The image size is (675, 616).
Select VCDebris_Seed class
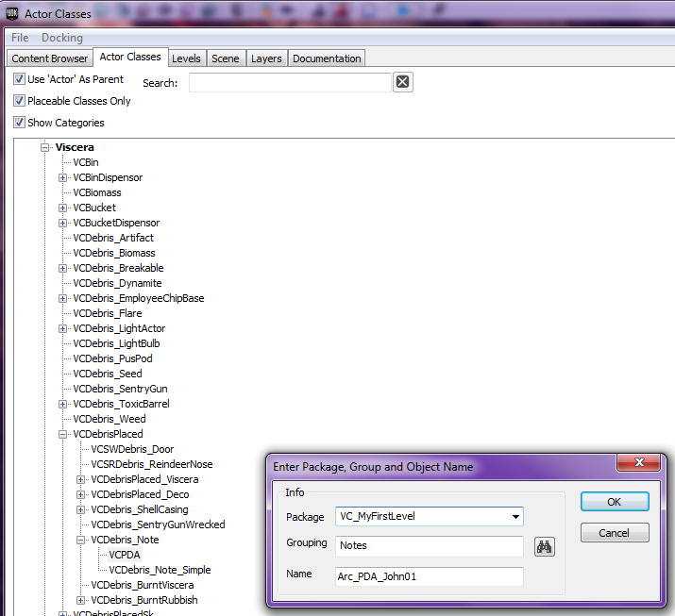(x=108, y=374)
